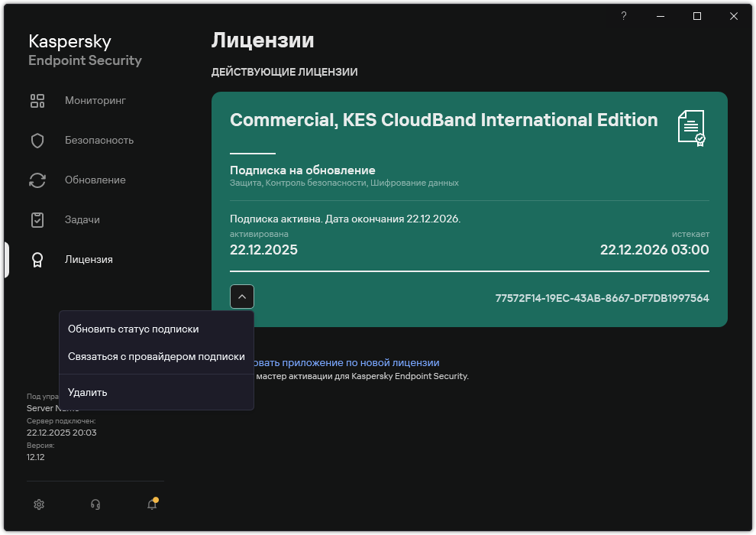The width and height of the screenshot is (756, 535).
Task: Open support using the headset icon
Action: pyautogui.click(x=95, y=504)
